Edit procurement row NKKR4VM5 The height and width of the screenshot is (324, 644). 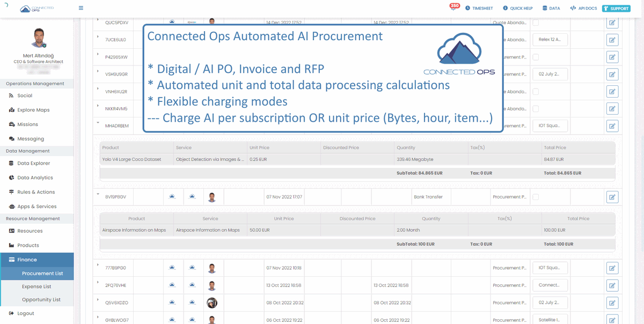pos(612,108)
